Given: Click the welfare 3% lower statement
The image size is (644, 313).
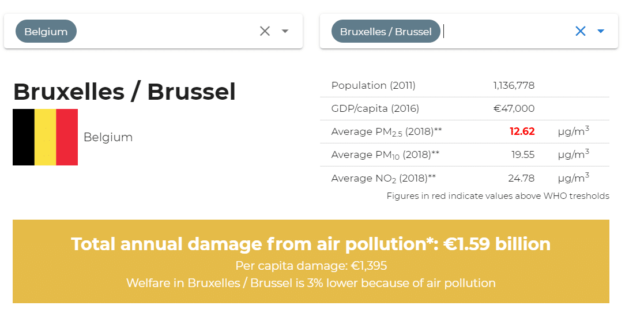Looking at the screenshot, I should pyautogui.click(x=311, y=283).
